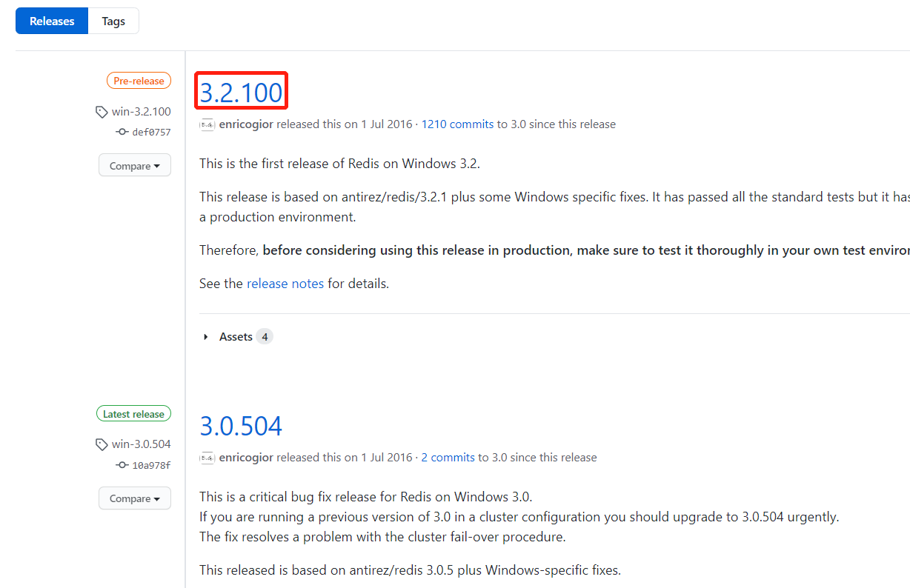The width and height of the screenshot is (910, 588).
Task: Select the Releases tab
Action: (51, 21)
